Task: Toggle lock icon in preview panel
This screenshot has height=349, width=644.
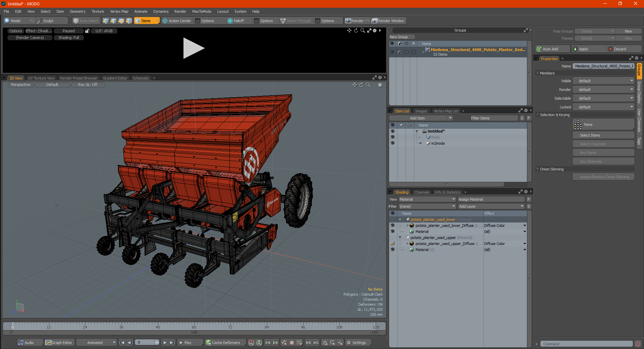Action: coord(87,31)
